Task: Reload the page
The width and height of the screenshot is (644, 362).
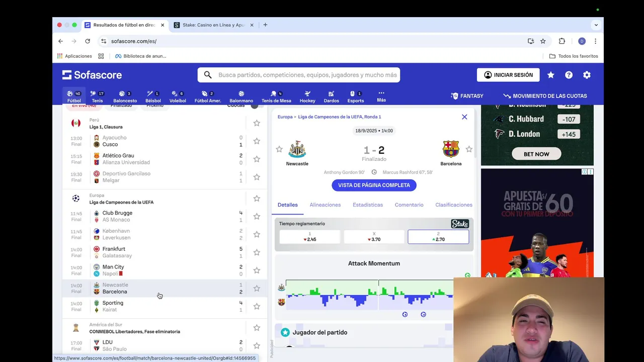Action: [x=88, y=41]
